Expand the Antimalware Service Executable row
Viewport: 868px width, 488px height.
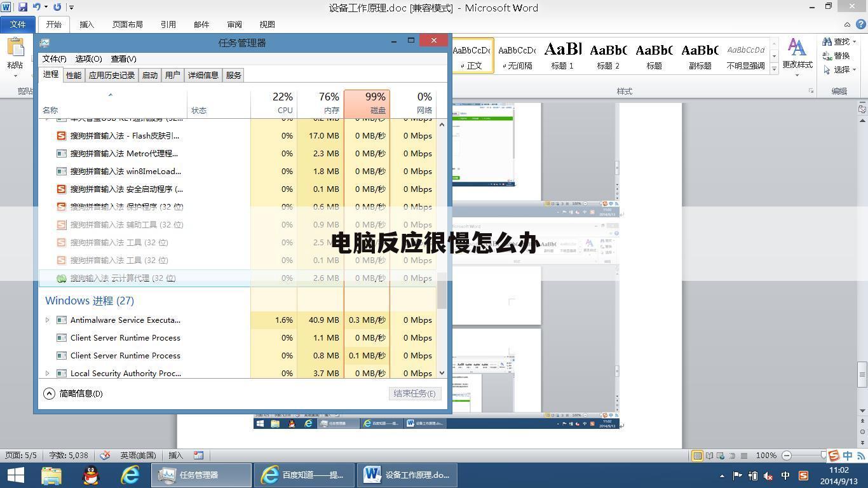(x=47, y=320)
